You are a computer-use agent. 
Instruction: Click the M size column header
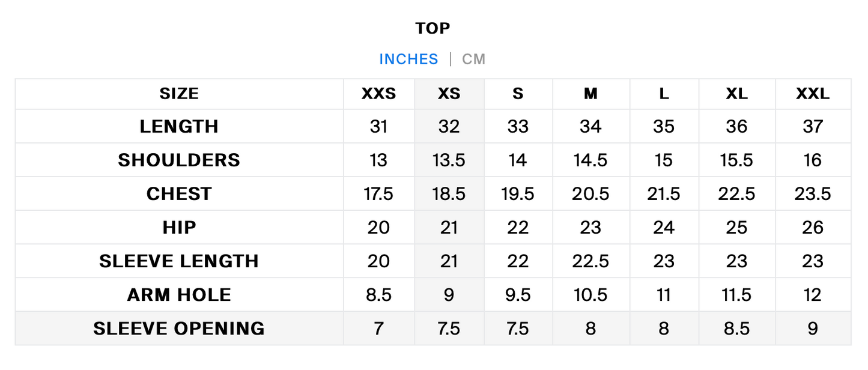(590, 94)
